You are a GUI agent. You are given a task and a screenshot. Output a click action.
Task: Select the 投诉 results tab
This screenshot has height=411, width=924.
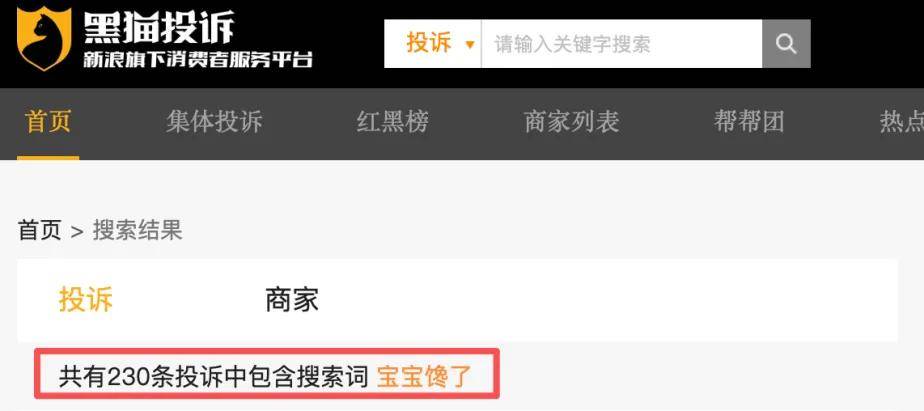[85, 300]
